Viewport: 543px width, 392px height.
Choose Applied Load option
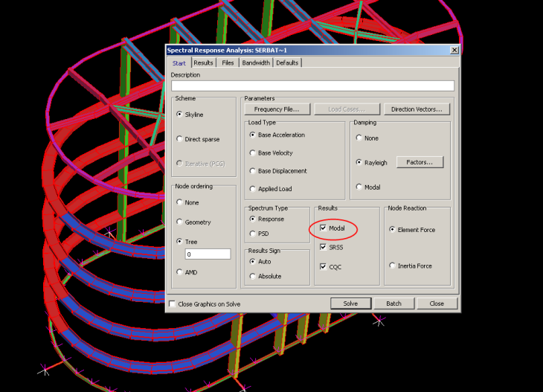pyautogui.click(x=253, y=189)
